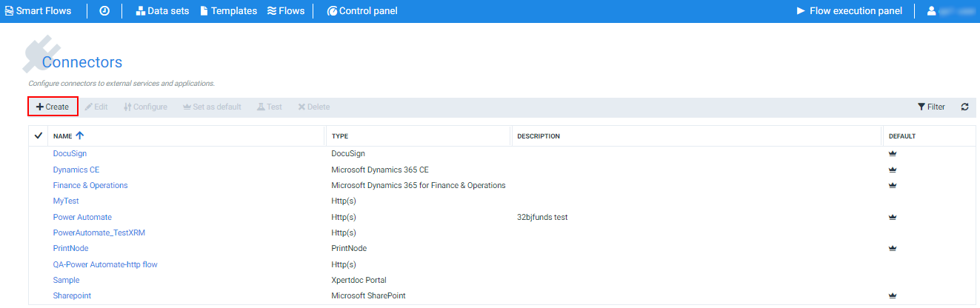
Task: Open the Flow execution panel
Action: 849,11
